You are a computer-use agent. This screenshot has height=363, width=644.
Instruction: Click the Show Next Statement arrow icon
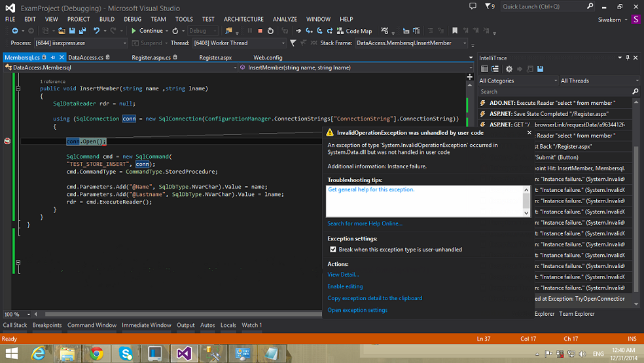[298, 31]
